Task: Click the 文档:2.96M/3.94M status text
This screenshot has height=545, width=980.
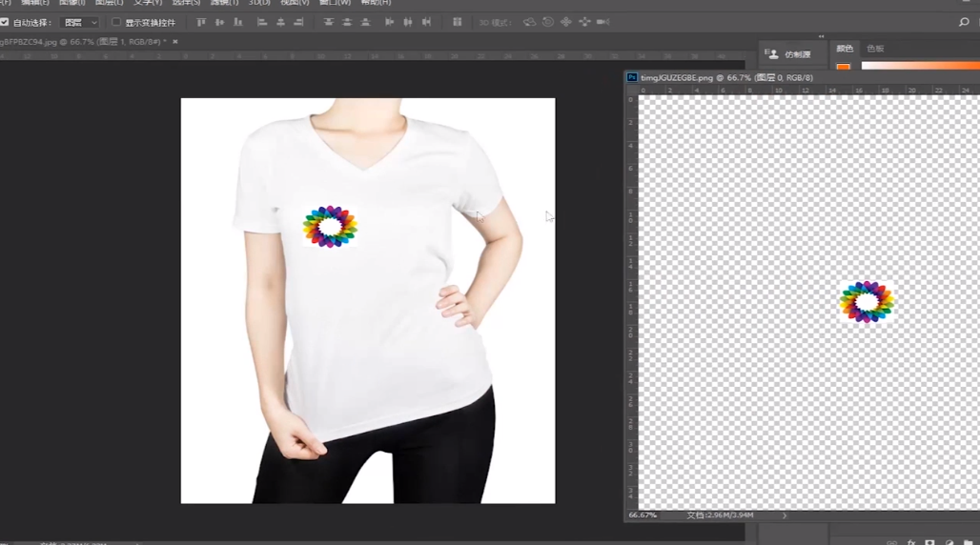Action: pos(720,515)
